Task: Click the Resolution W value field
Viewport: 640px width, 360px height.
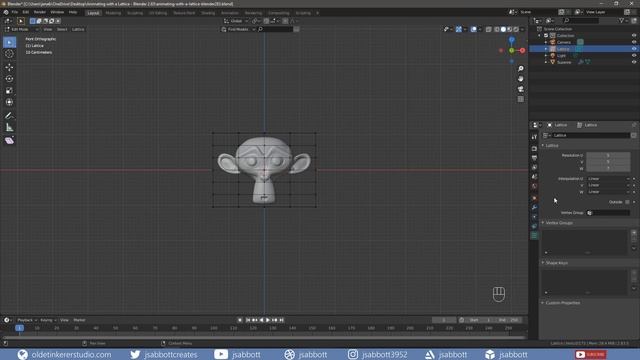Action: click(x=608, y=169)
